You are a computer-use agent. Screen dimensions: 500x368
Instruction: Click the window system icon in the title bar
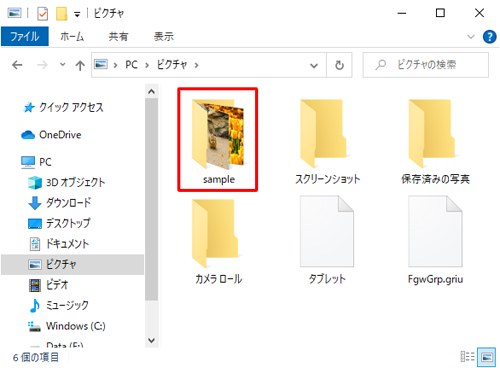[14, 13]
